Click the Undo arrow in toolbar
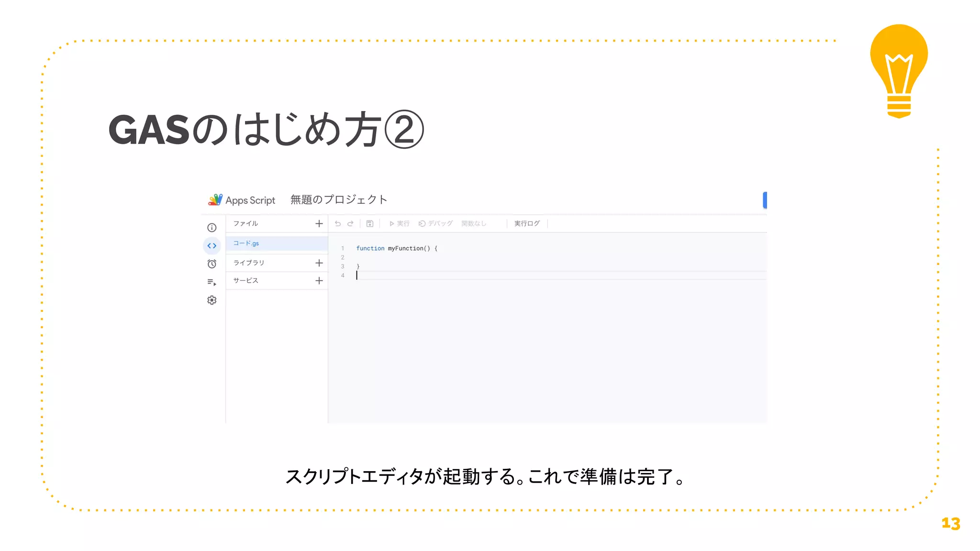980x551 pixels. (338, 223)
